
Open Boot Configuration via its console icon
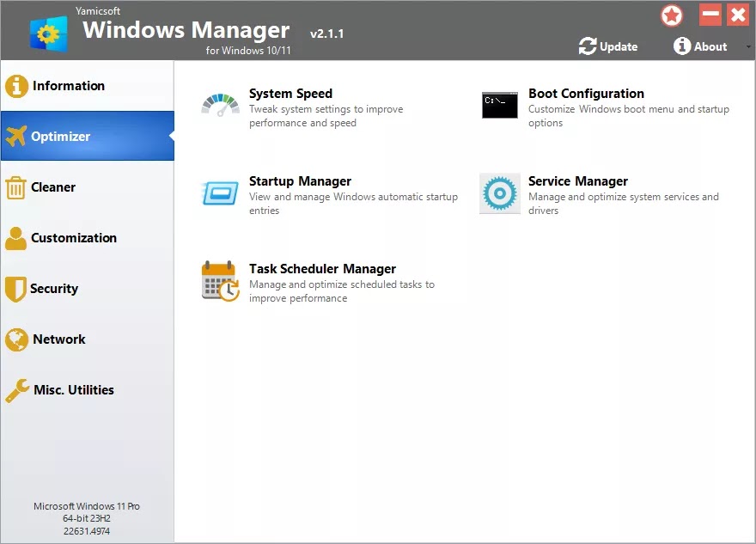[x=498, y=105]
